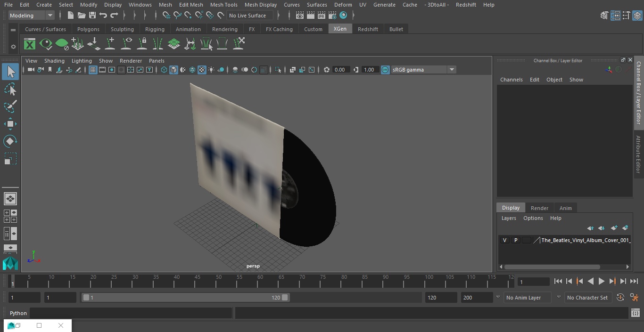The image size is (644, 332).
Task: Click the Render current frame icon
Action: click(x=311, y=16)
